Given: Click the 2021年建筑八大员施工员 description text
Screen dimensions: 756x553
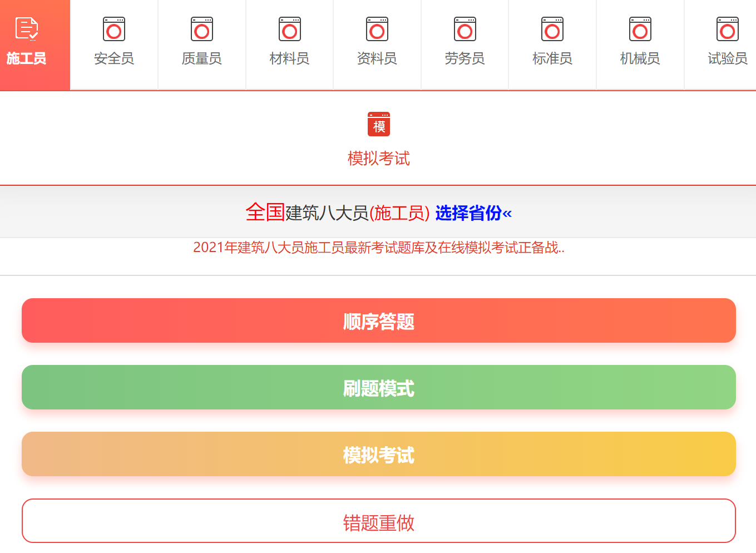Looking at the screenshot, I should coord(379,248).
